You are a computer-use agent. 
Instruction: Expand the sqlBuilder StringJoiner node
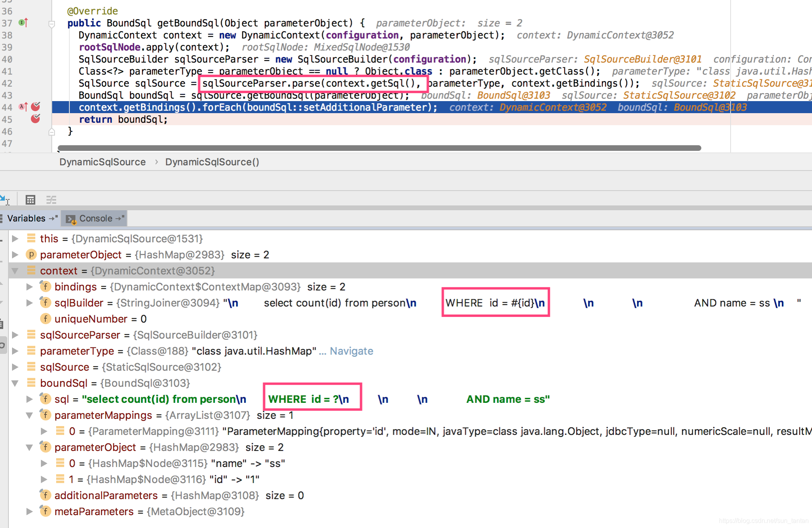29,303
